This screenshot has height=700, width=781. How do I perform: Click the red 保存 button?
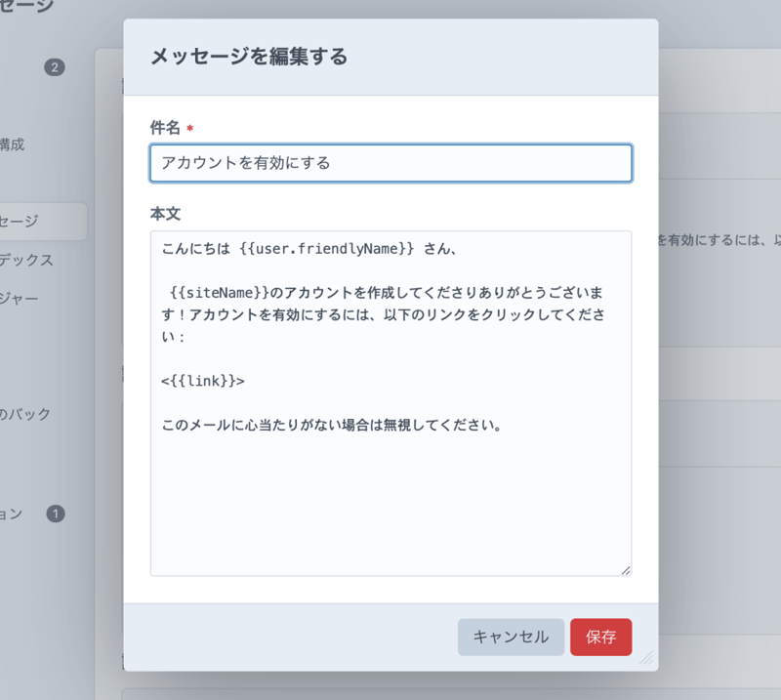point(600,637)
